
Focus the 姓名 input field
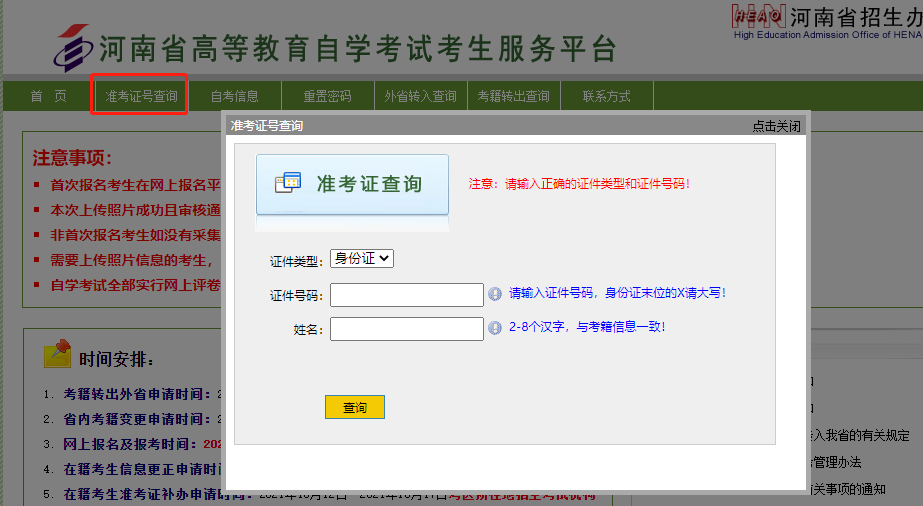click(x=406, y=329)
